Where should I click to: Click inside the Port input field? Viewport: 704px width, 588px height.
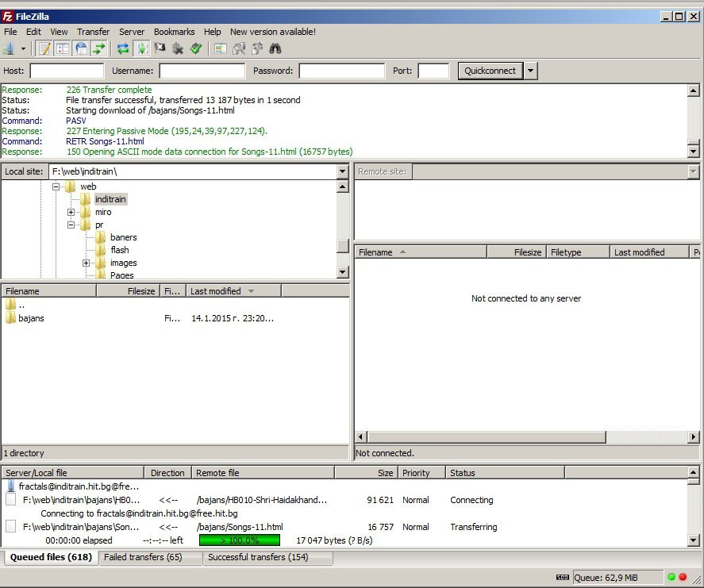click(x=433, y=71)
